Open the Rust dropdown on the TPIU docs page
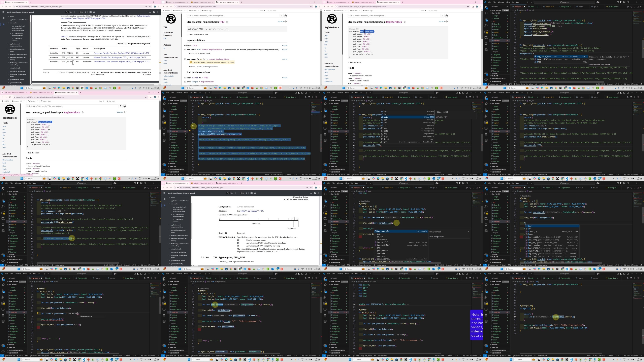This screenshot has width=644, height=362. point(263,10)
